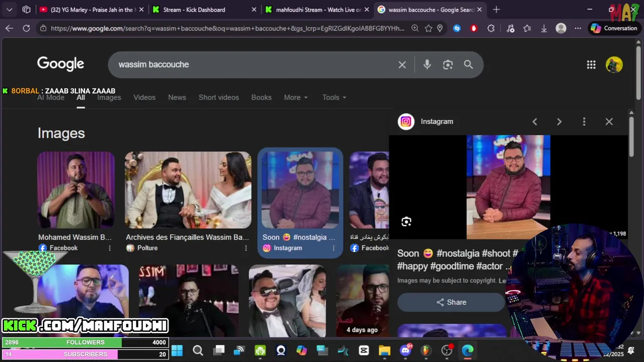644x362 pixels.
Task: Open tab actions chevron menu
Action: [10, 10]
